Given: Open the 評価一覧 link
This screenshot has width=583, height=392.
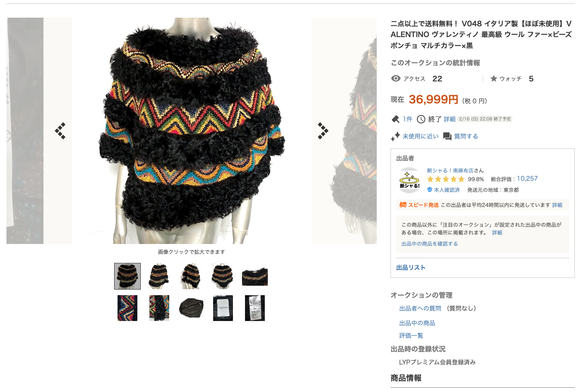Looking at the screenshot, I should (x=411, y=336).
